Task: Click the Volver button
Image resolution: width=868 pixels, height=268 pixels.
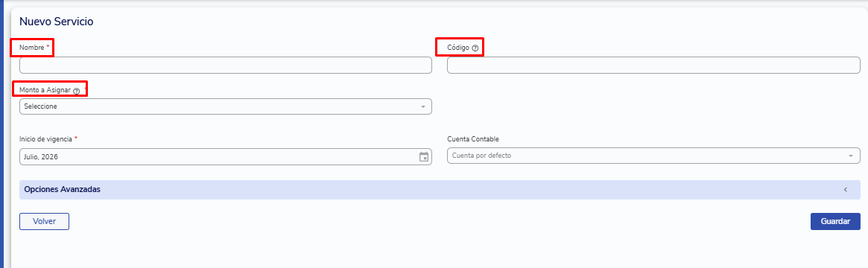Action: click(44, 221)
